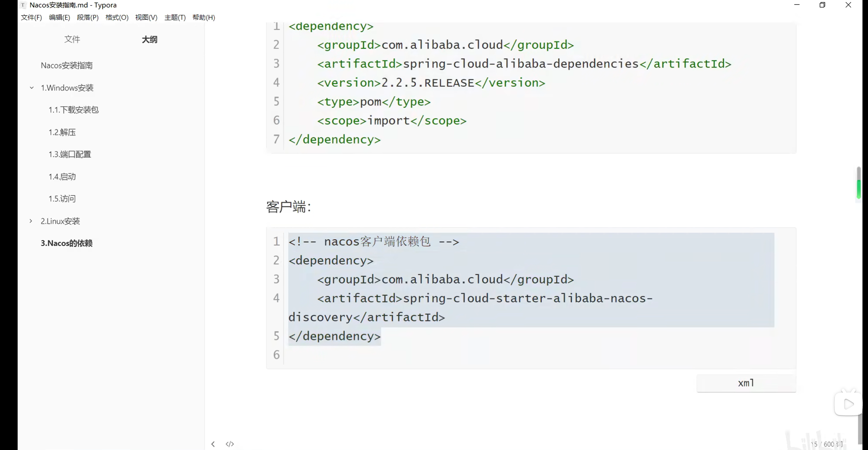This screenshot has width=868, height=450.
Task: Open Nacos安装指南 top outline heading
Action: 66,65
